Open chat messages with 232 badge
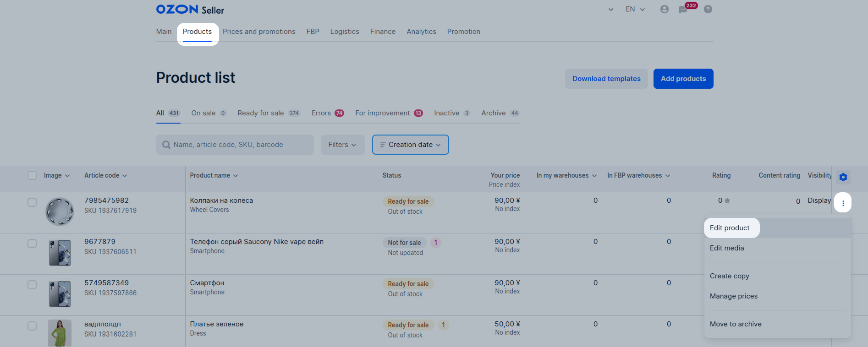 [x=683, y=10]
